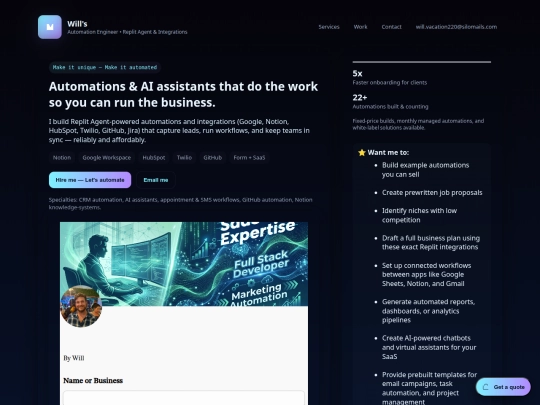Viewport: 540px width, 405px height.
Task: Click 'Identify niches with low competition'
Action: click(x=419, y=215)
